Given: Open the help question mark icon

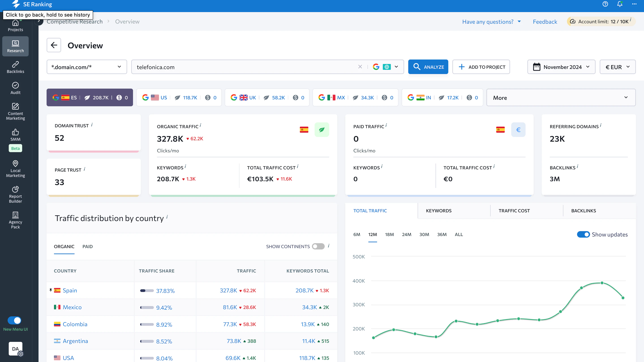Looking at the screenshot, I should tap(605, 4).
